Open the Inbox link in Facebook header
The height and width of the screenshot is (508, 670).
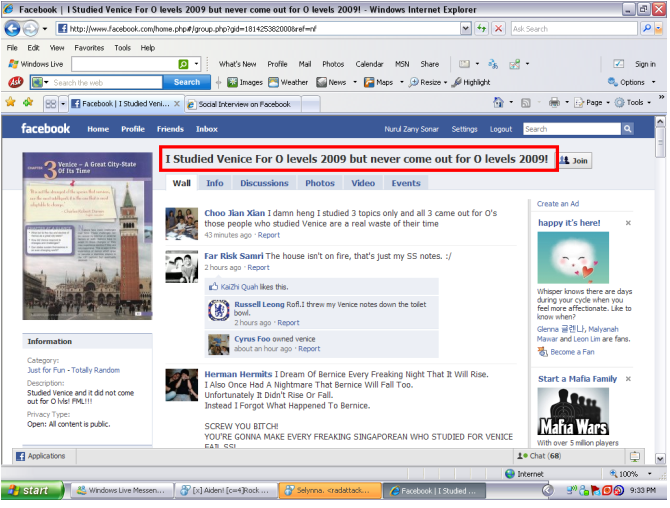[x=206, y=129]
